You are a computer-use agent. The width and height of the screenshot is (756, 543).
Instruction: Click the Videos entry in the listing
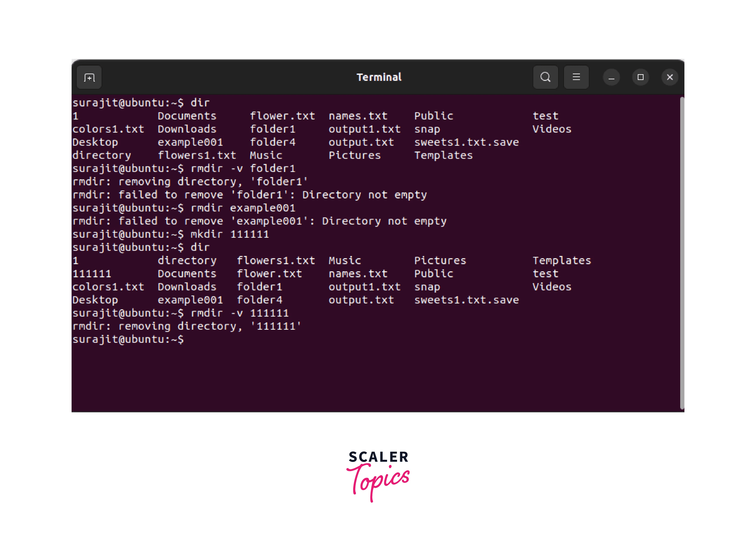(x=552, y=129)
